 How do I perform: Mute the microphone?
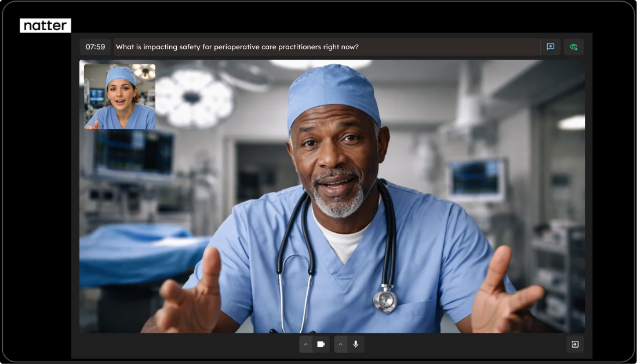click(355, 344)
